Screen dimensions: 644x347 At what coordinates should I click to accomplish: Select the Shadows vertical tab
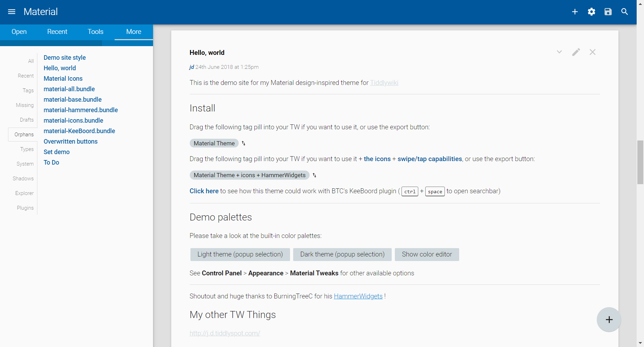(x=23, y=179)
